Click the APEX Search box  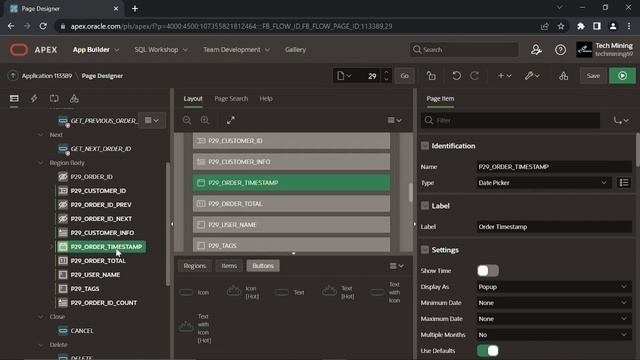coord(464,50)
